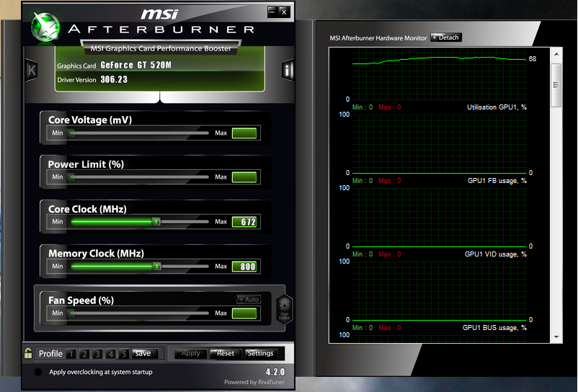
Task: Click the monitor scrollbar up arrow
Action: tap(556, 54)
